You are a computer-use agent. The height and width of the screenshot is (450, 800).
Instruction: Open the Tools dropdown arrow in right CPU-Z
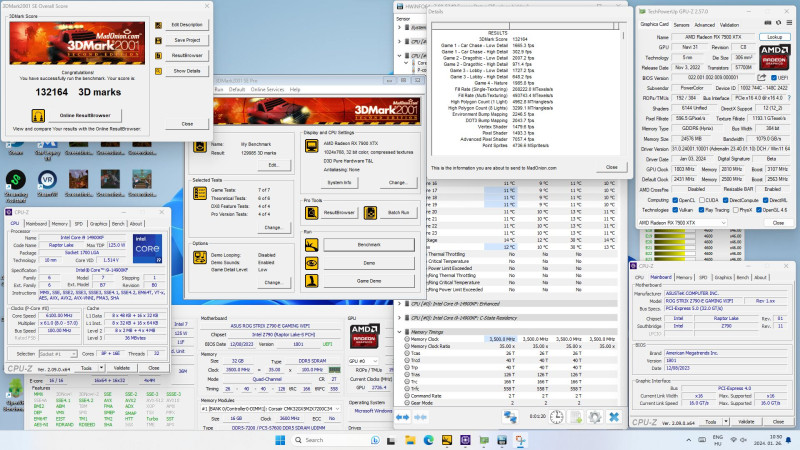[726, 422]
